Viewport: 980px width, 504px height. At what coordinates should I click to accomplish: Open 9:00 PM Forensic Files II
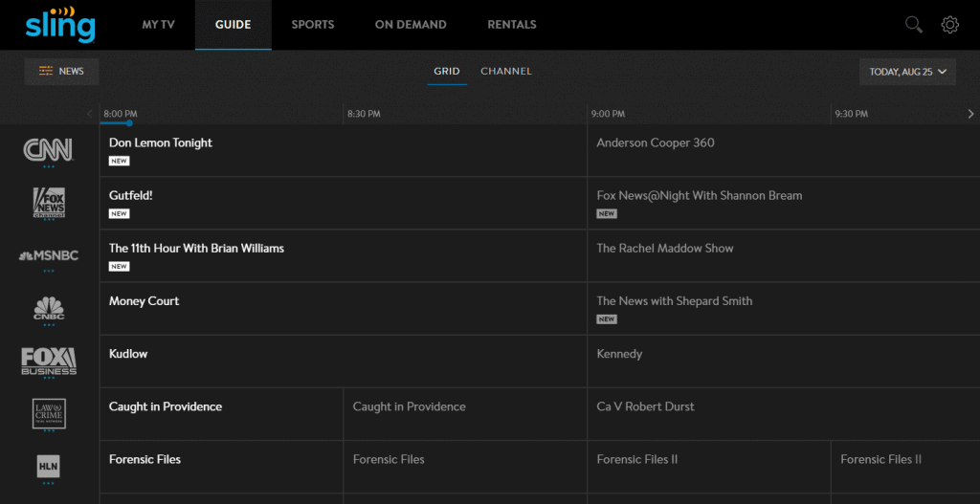coord(709,467)
